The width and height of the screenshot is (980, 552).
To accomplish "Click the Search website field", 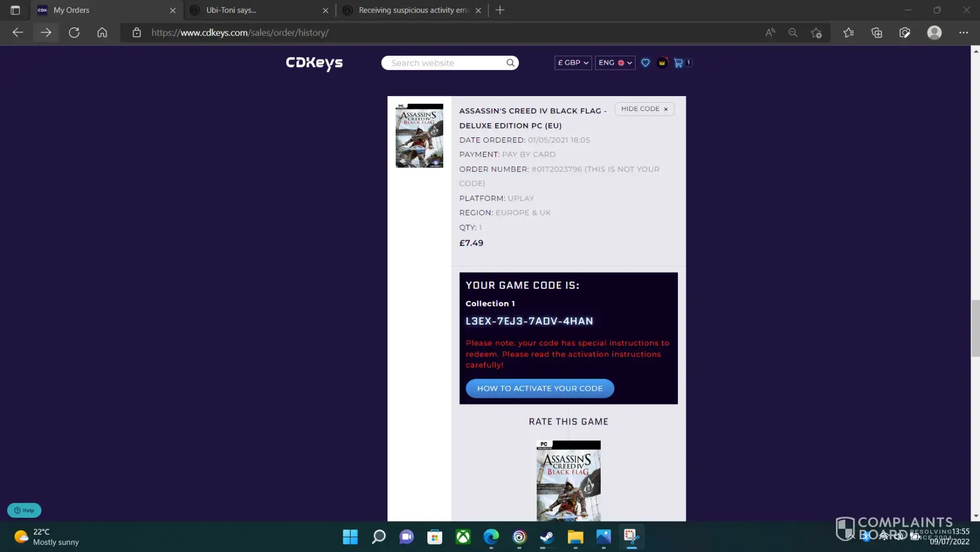I will coord(444,63).
